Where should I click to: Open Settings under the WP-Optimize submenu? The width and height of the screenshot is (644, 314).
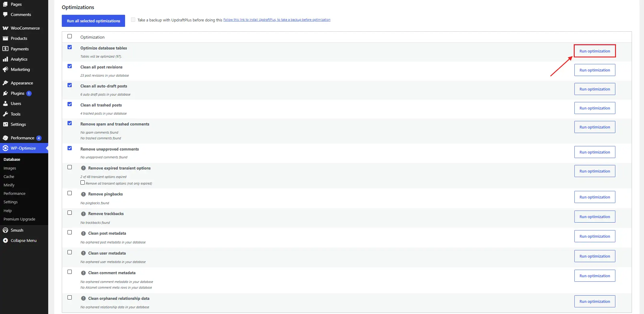tap(11, 202)
